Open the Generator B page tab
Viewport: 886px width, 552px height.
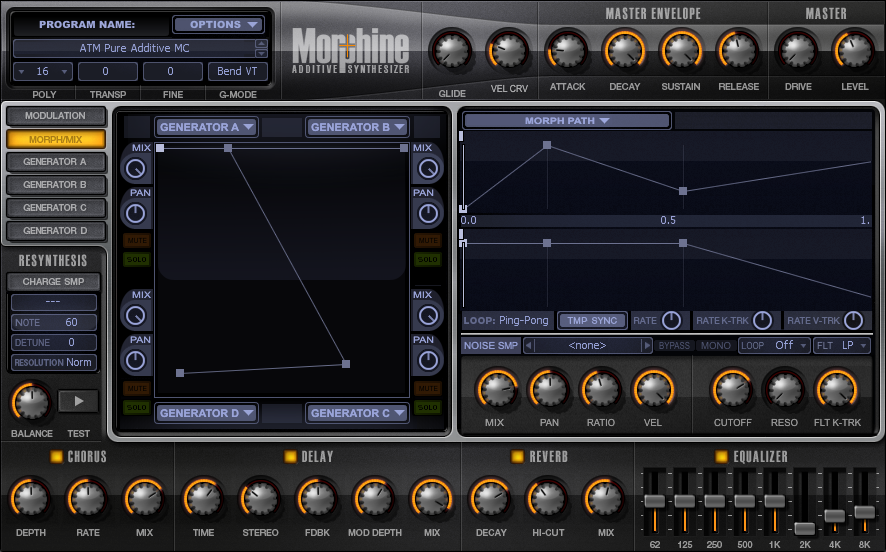tap(55, 185)
